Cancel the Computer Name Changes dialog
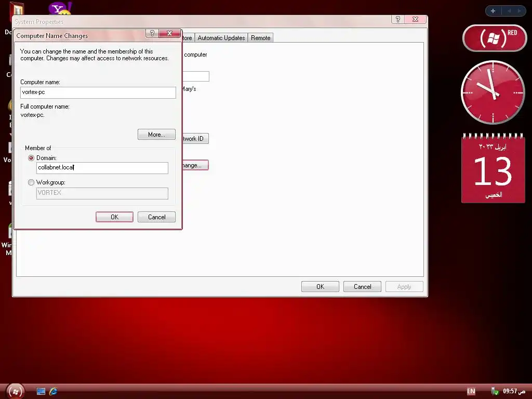The width and height of the screenshot is (532, 399). [x=156, y=217]
